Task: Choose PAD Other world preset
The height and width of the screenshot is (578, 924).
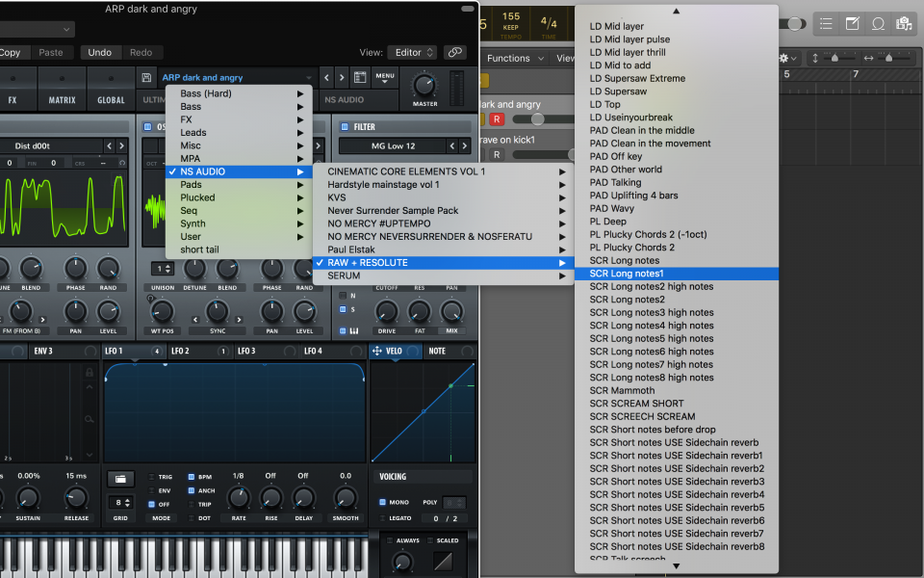Action: pyautogui.click(x=676, y=170)
